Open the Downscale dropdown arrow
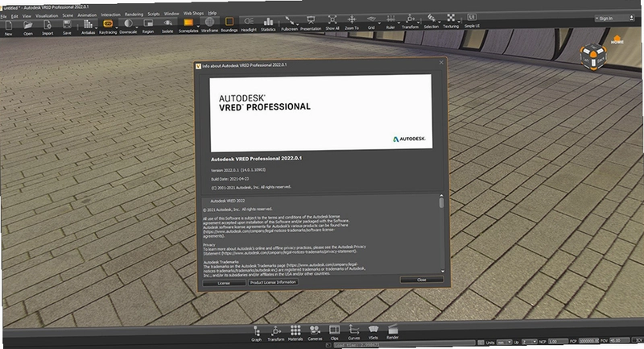The image size is (644, 349). tap(137, 27)
